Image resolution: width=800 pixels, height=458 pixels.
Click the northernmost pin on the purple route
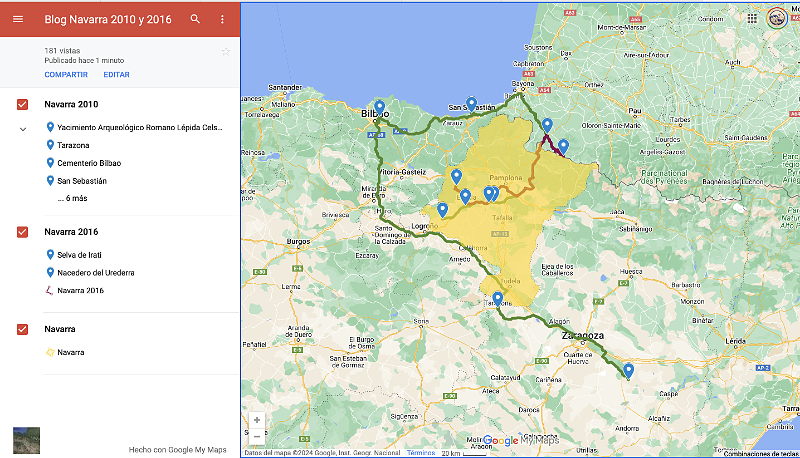click(x=547, y=125)
